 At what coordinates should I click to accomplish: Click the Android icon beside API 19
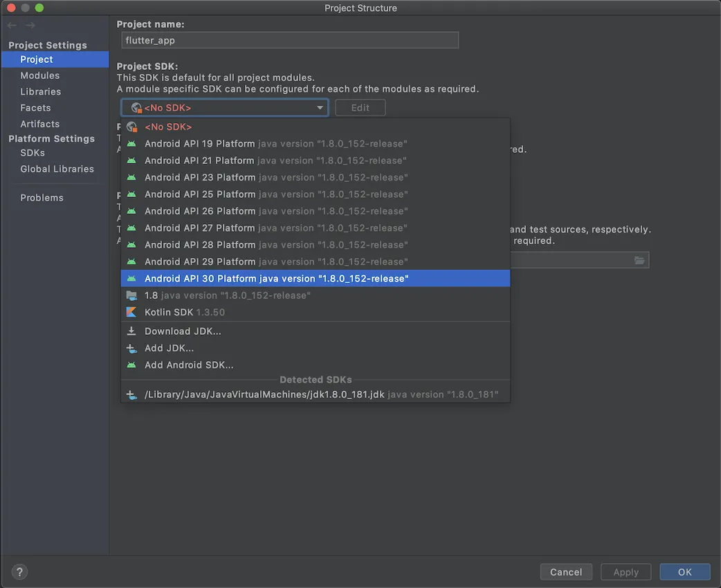(131, 144)
